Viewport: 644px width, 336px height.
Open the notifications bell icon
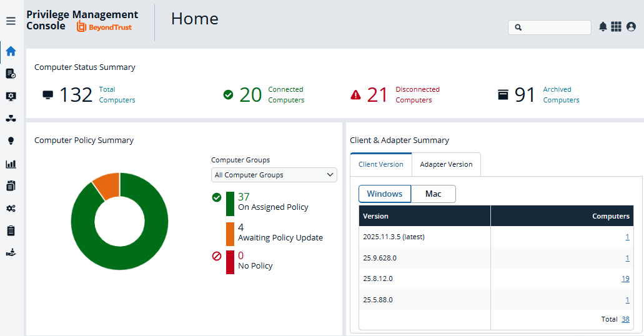coord(603,27)
